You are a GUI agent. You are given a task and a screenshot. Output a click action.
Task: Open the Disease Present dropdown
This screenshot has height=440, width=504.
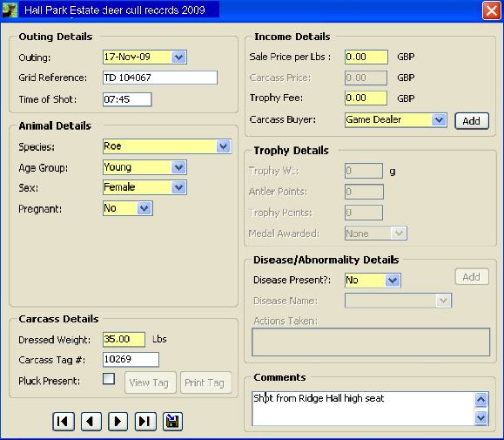[x=393, y=281]
